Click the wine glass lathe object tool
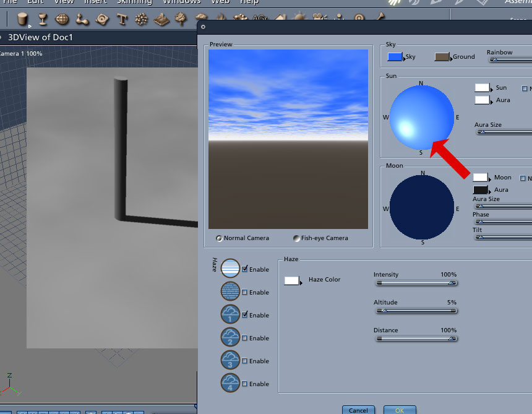532x414 pixels. [x=43, y=19]
